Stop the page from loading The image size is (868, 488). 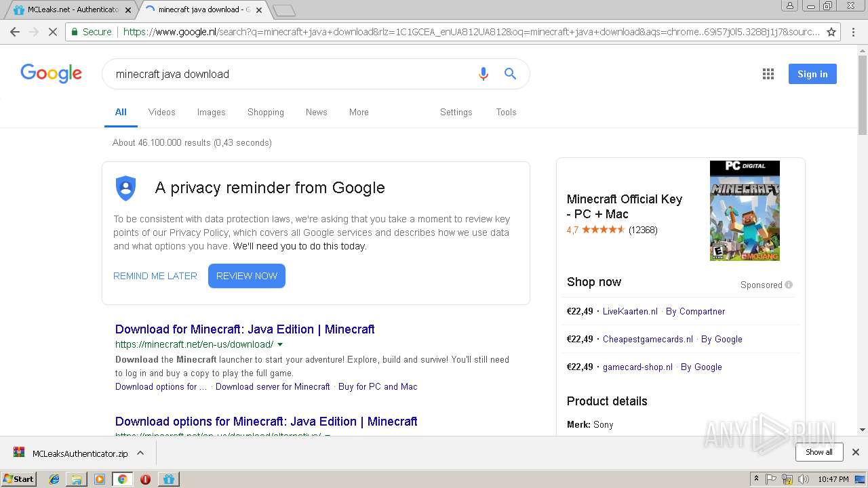click(x=53, y=32)
